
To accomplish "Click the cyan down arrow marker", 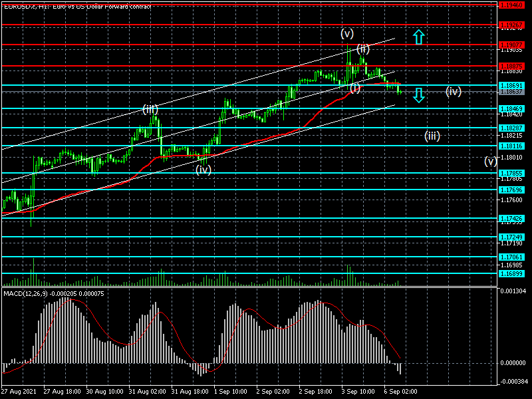I will 418,95.
